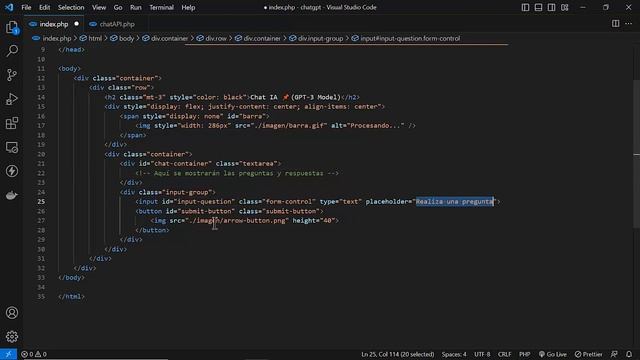Open the Run menu

[x=136, y=7]
